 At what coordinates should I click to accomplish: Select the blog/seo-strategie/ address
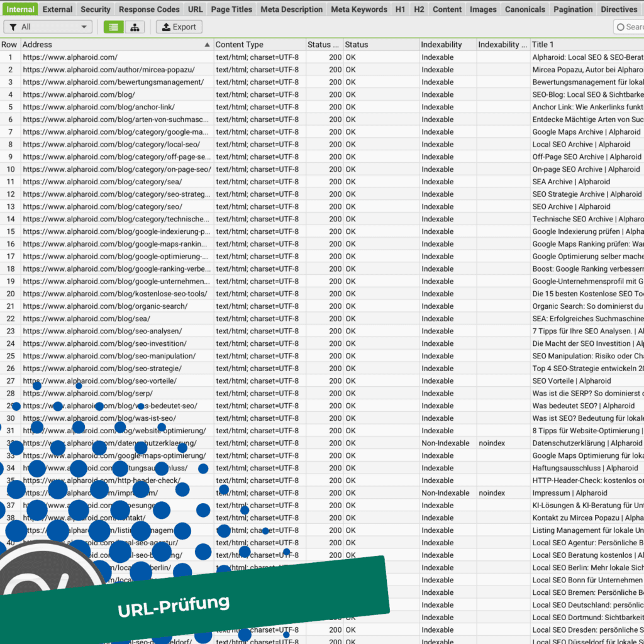(103, 369)
